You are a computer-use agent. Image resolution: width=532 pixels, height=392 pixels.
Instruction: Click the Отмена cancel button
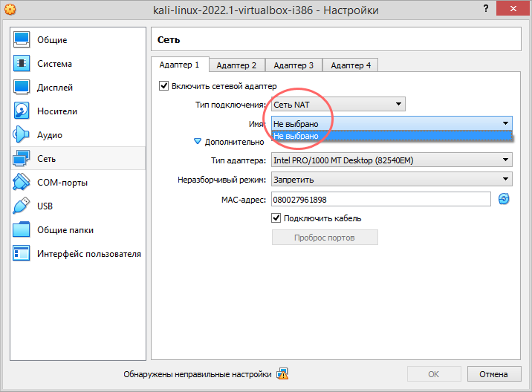pos(493,374)
